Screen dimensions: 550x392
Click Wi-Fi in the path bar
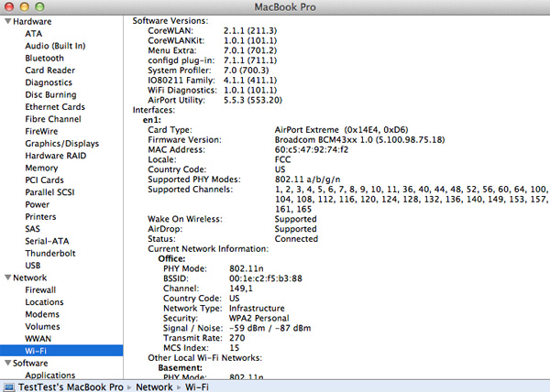196,387
